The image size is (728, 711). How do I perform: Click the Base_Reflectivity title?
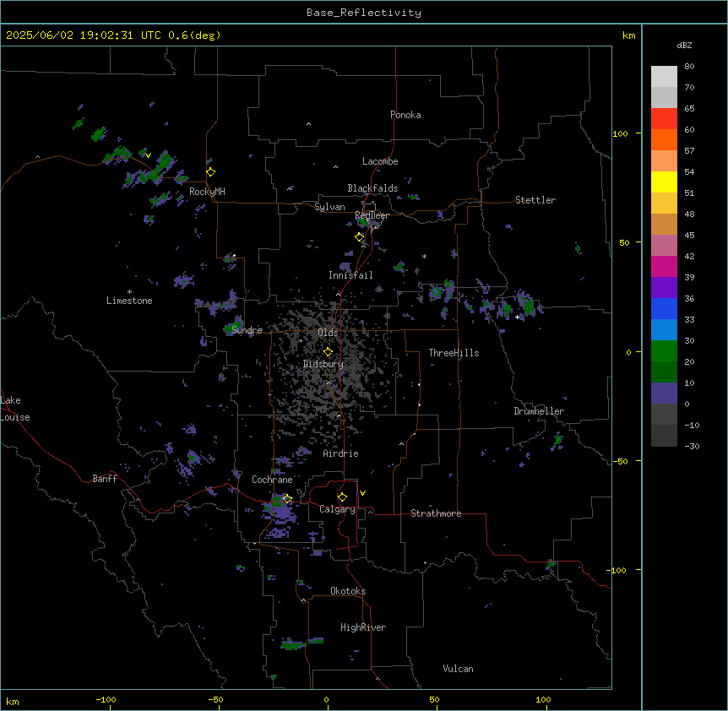pyautogui.click(x=364, y=13)
